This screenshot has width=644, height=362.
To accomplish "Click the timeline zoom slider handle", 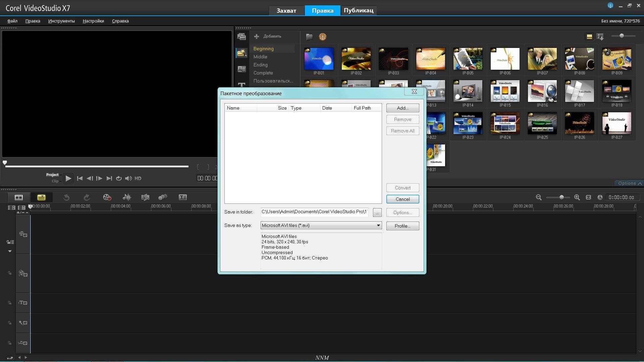I will tap(561, 197).
